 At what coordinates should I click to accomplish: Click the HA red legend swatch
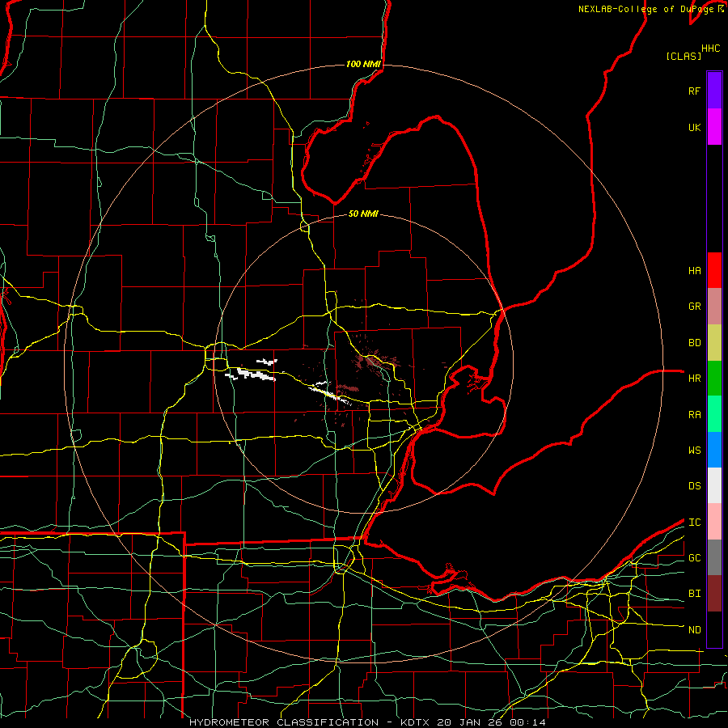714,270
